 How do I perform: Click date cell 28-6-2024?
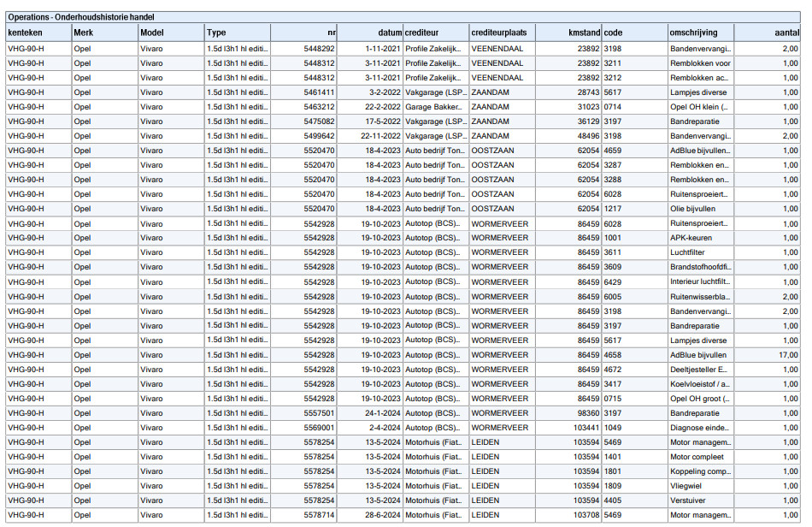click(x=370, y=514)
